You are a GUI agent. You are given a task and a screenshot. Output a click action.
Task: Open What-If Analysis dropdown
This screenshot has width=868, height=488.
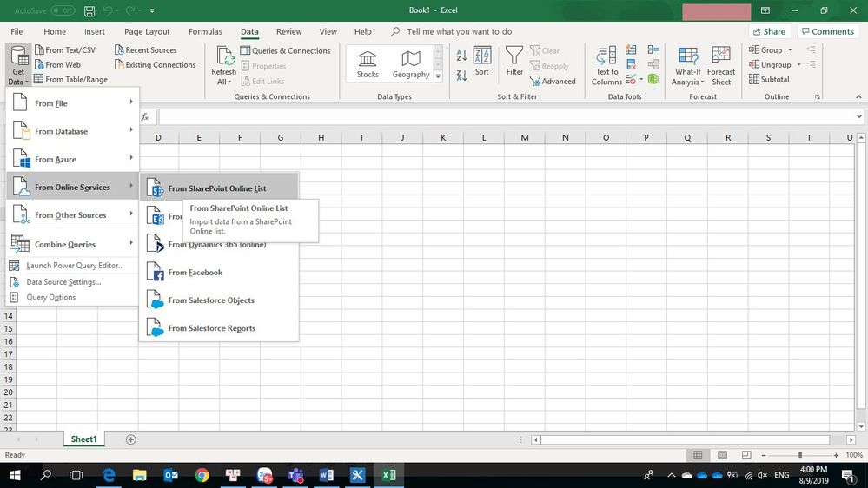(x=687, y=66)
